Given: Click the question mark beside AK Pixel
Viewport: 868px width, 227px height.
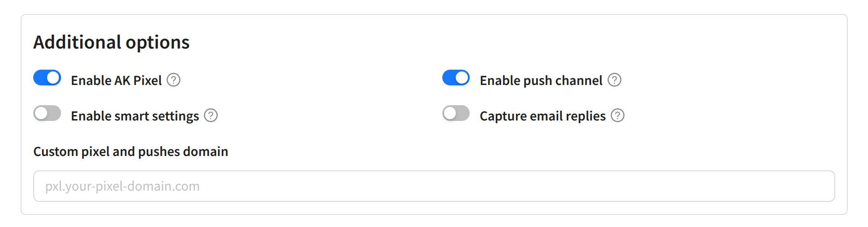Looking at the screenshot, I should point(173,80).
